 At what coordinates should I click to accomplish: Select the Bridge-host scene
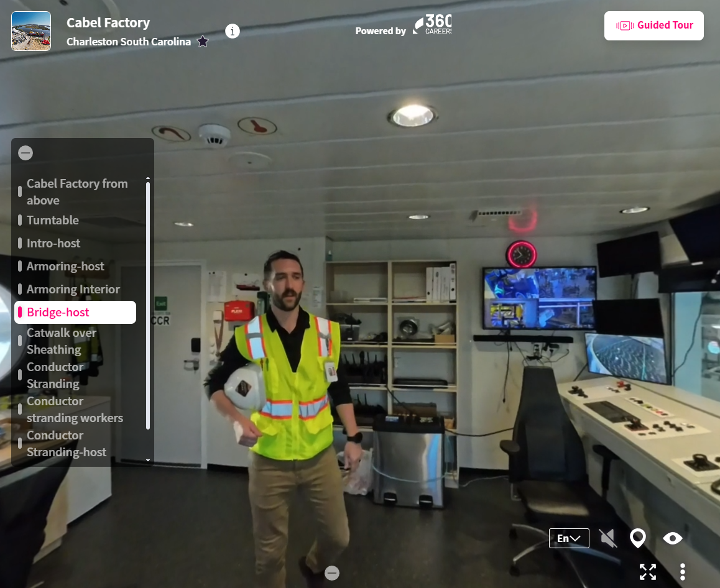(x=75, y=312)
